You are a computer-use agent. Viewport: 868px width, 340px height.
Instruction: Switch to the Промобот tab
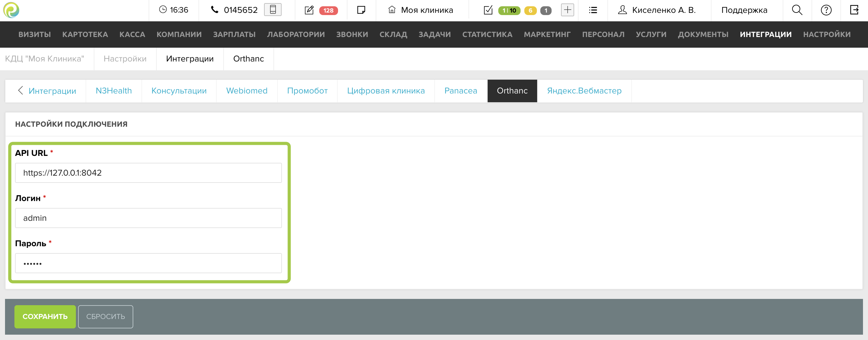tap(307, 91)
